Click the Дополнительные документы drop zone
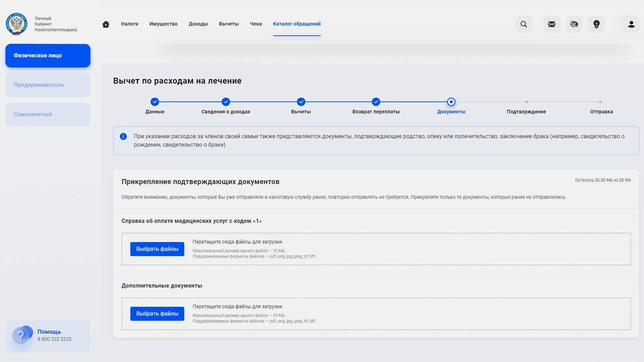 (376, 314)
